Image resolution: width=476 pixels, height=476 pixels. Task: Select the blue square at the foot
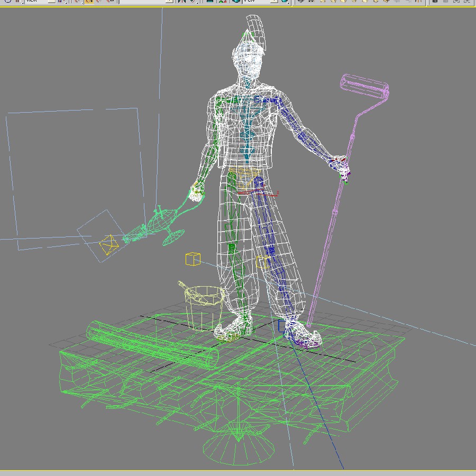pyautogui.click(x=281, y=326)
